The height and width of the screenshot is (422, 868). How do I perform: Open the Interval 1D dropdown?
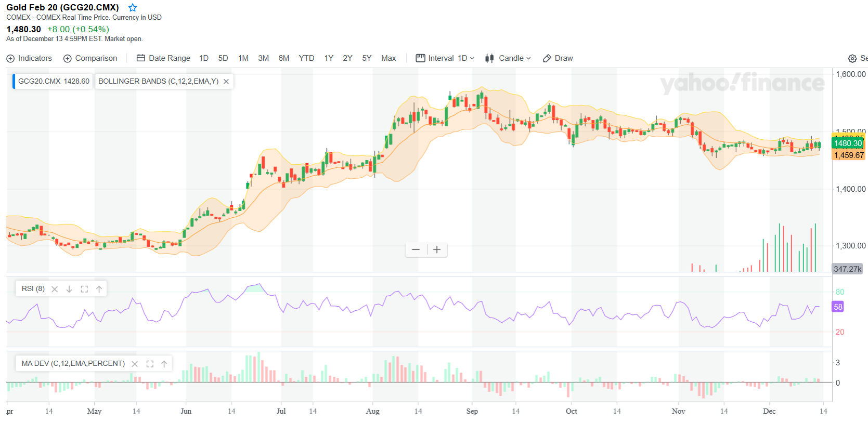(x=445, y=58)
